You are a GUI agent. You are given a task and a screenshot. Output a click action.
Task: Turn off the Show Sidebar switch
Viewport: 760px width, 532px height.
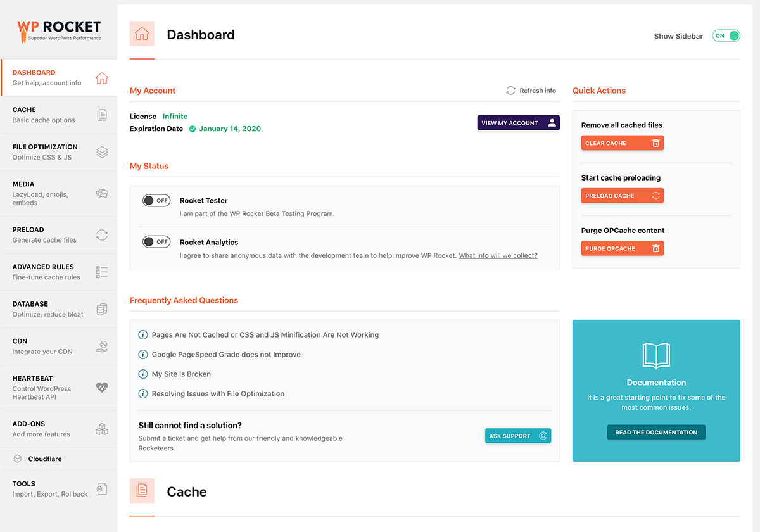click(726, 36)
